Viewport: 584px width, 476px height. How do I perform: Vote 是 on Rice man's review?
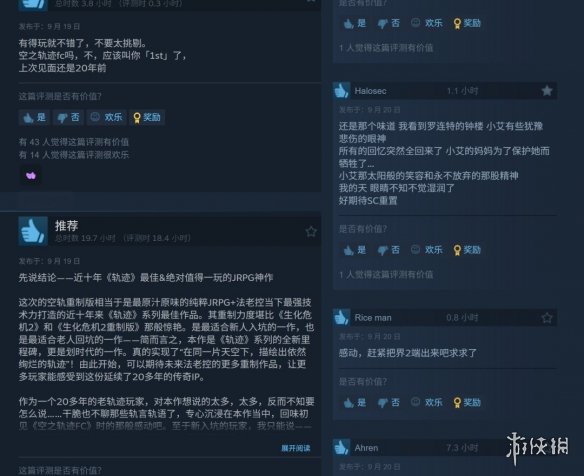(x=355, y=402)
